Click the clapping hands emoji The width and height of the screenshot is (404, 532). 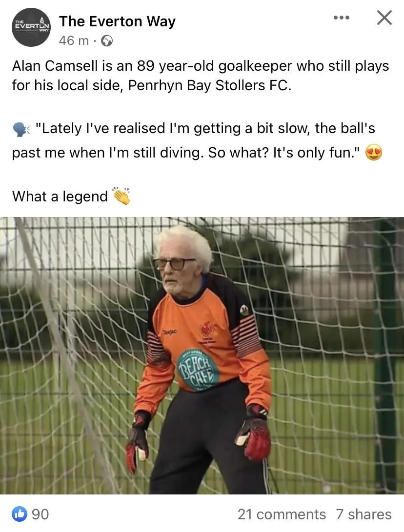point(121,196)
